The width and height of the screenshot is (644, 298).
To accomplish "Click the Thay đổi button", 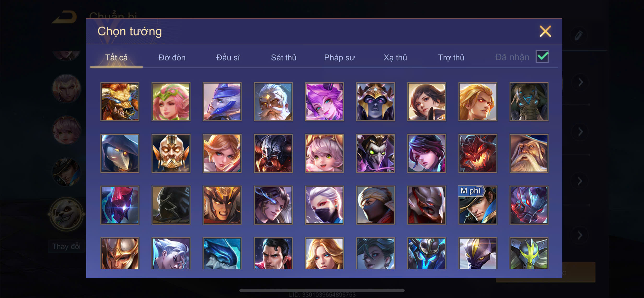I will pos(66,246).
